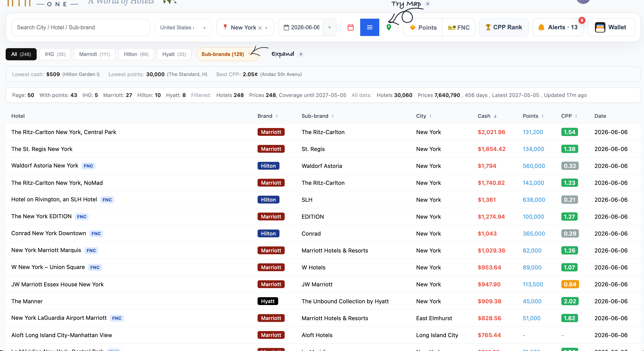This screenshot has height=351, width=644.
Task: Sort by Brand column
Action: coord(268,116)
